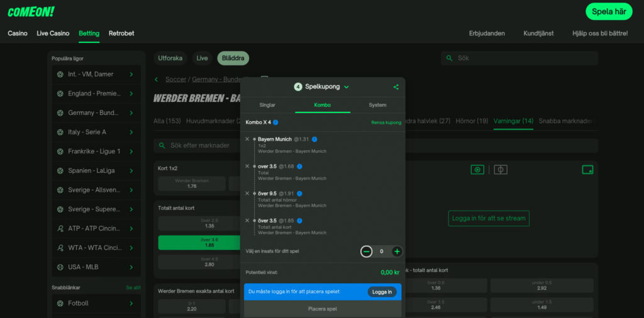The height and width of the screenshot is (318, 644).
Task: Select över 2.5 odds 1.35 card bet
Action: [199, 223]
